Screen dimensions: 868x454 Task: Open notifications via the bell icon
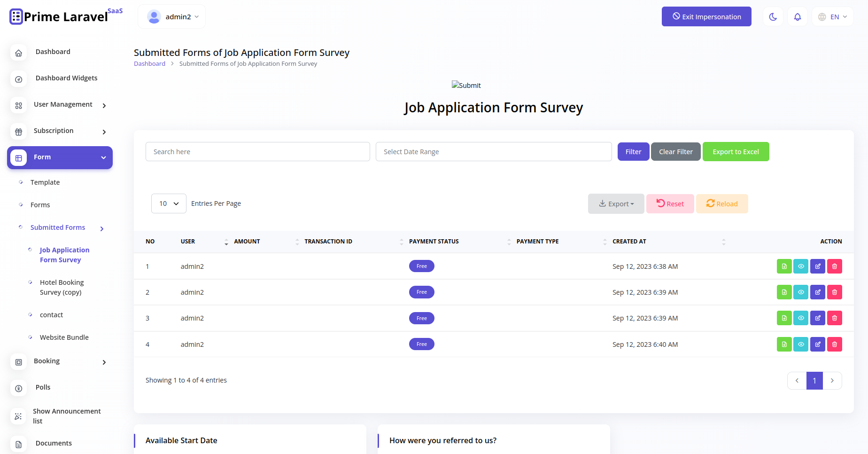(x=798, y=16)
